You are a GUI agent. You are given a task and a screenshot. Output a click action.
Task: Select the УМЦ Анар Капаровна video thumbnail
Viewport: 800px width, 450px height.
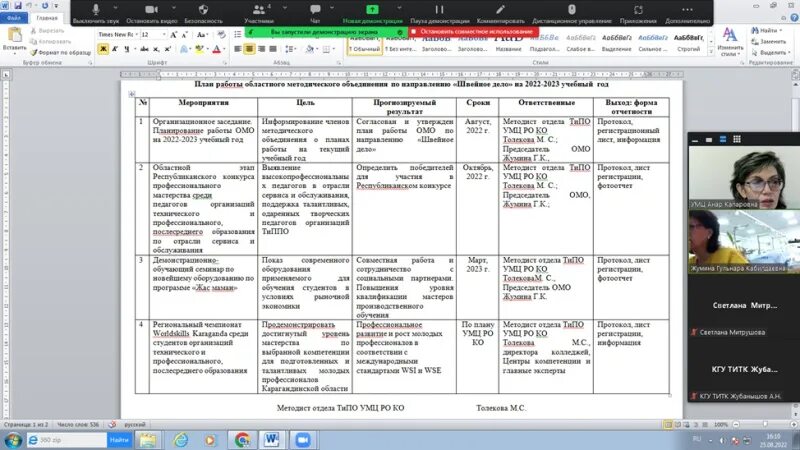coord(744,177)
